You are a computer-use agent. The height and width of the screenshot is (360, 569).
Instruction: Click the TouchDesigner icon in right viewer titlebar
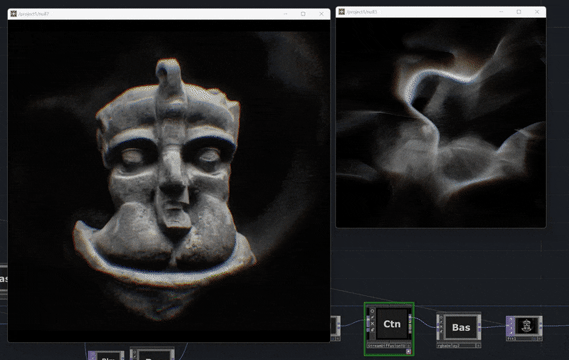coord(341,12)
